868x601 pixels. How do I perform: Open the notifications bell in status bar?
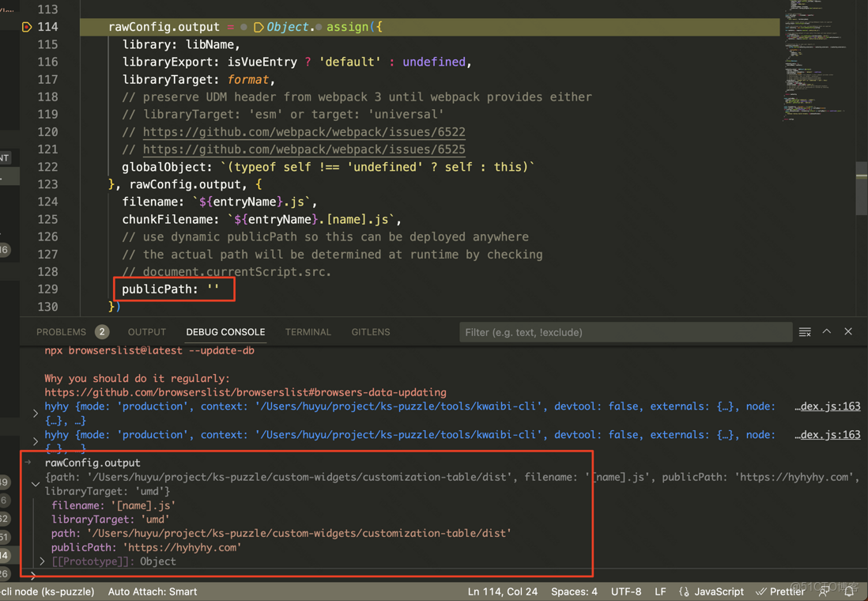[849, 591]
